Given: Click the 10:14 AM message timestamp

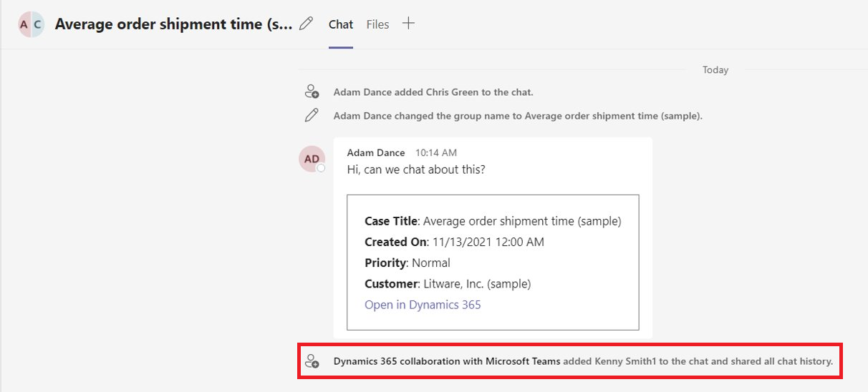Looking at the screenshot, I should click(436, 152).
